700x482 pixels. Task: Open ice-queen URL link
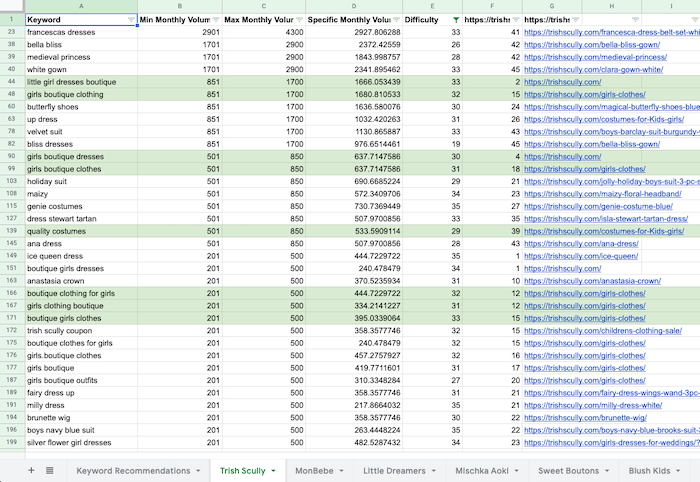[x=581, y=256]
